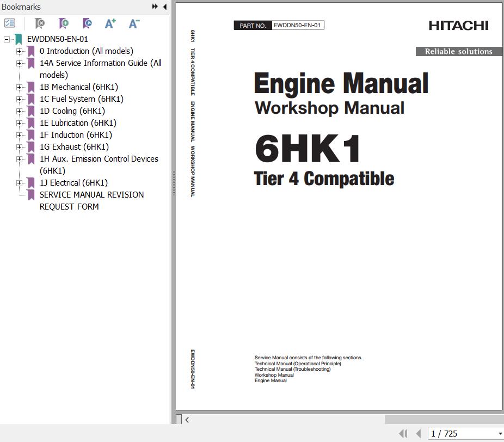The image size is (504, 442).
Task: Expand the 1F Induction bookmark
Action: pyautogui.click(x=19, y=135)
